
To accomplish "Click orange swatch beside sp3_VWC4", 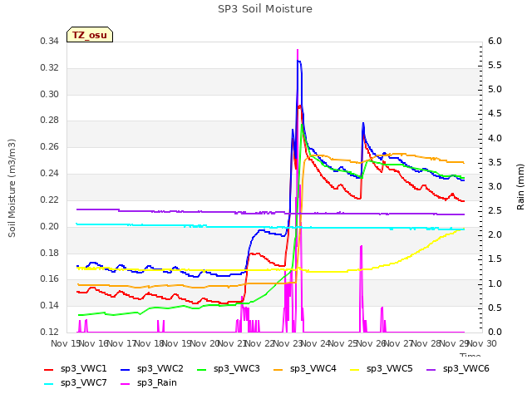I will (x=278, y=369).
